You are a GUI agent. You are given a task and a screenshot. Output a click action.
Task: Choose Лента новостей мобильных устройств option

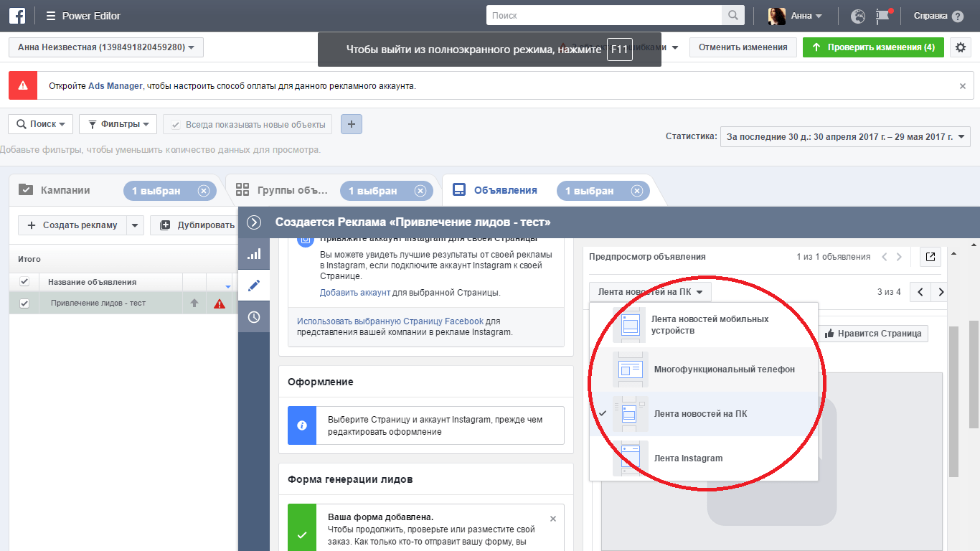[703, 325]
